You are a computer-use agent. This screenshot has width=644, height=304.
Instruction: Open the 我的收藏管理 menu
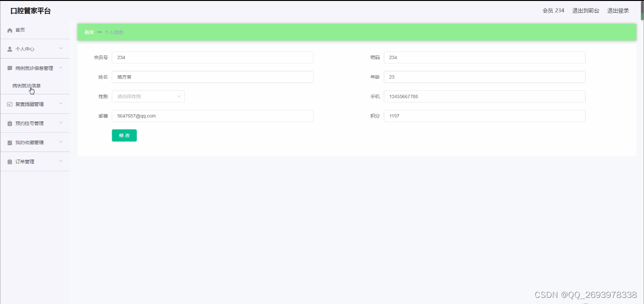click(35, 143)
